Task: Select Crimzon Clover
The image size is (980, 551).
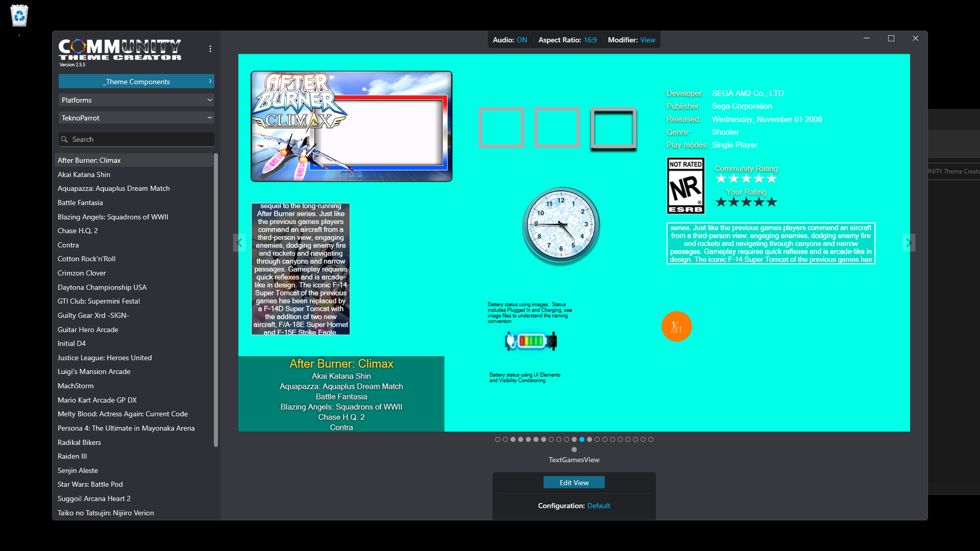Action: (134, 273)
